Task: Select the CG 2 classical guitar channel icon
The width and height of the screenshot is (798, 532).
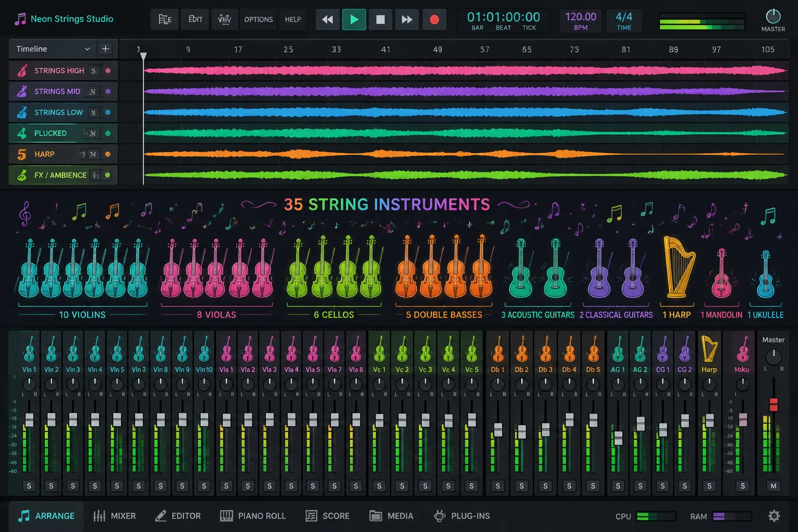Action: click(x=685, y=349)
